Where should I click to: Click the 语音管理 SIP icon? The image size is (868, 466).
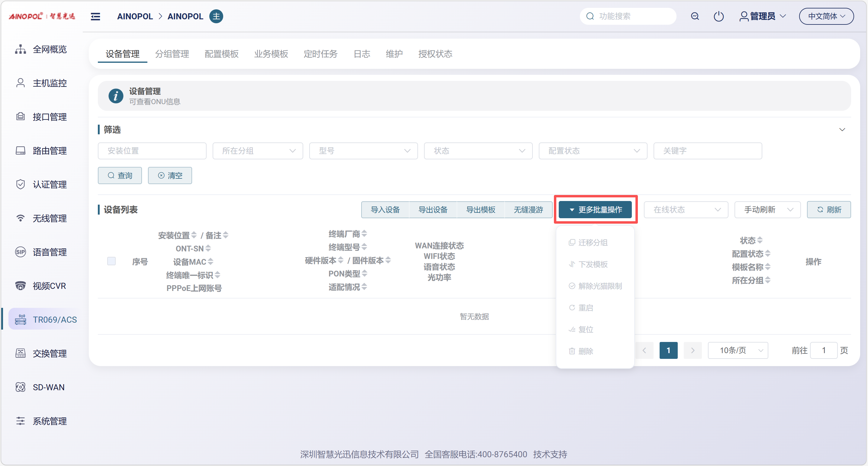pyautogui.click(x=20, y=252)
